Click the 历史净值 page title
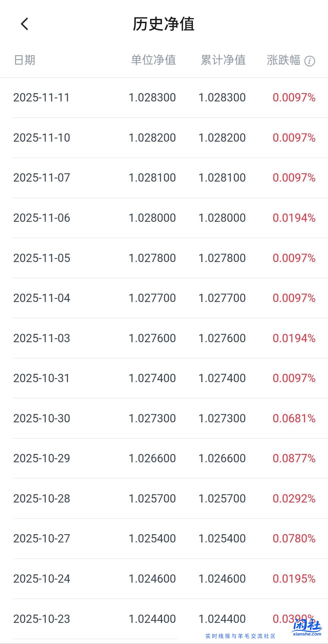The width and height of the screenshot is (328, 644). 164,24
